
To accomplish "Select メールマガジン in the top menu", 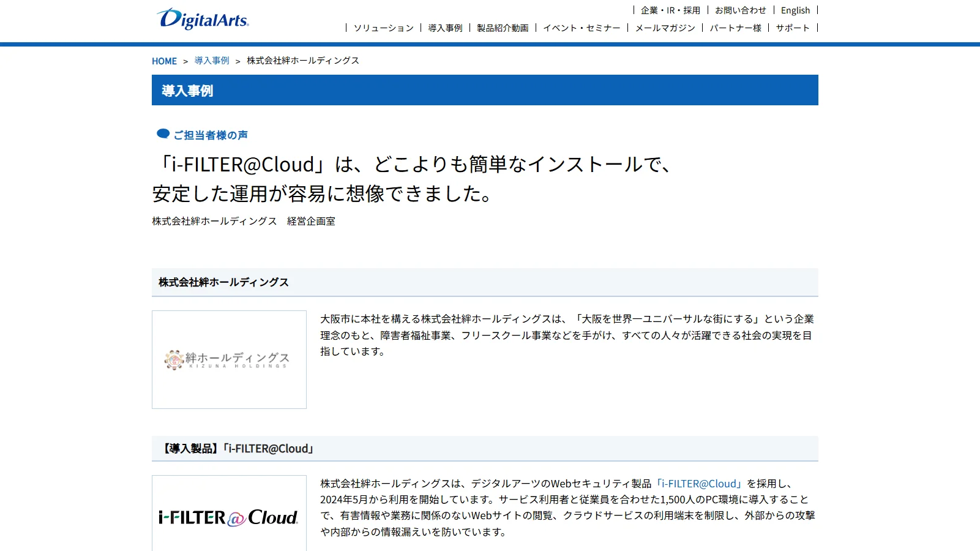I will 665,28.
